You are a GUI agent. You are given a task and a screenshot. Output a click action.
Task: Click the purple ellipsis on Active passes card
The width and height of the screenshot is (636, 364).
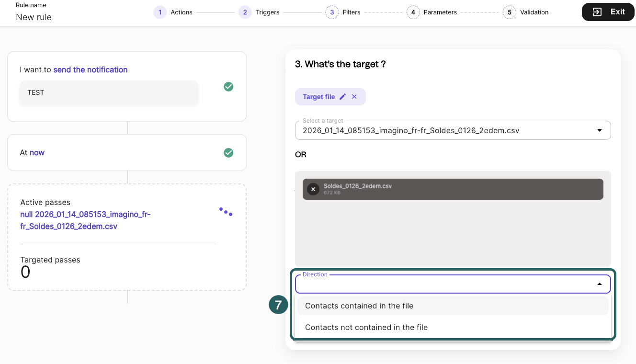coord(226,211)
